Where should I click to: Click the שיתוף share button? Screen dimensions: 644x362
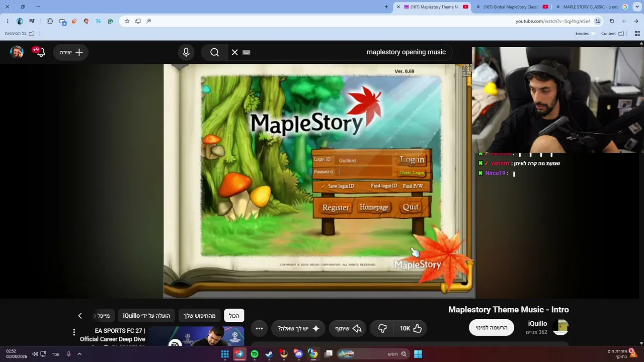(349, 328)
